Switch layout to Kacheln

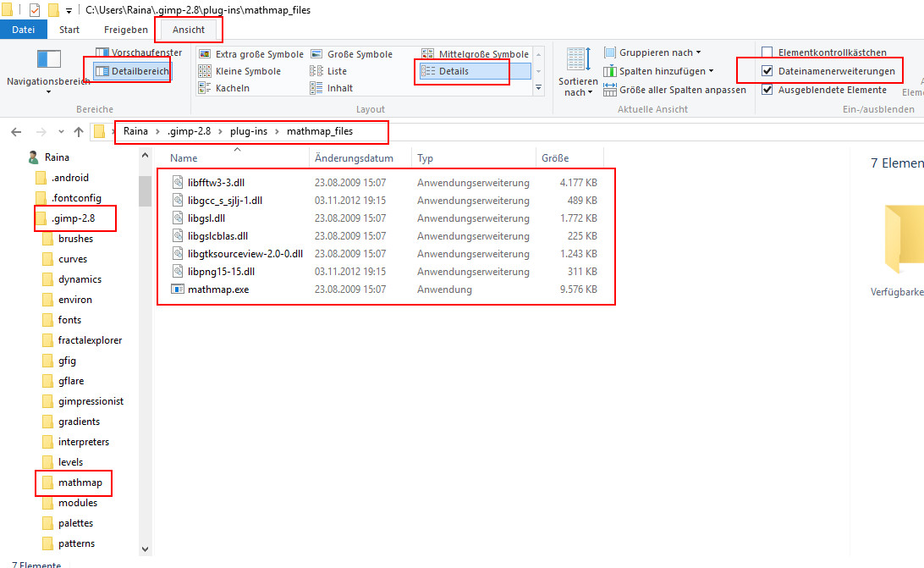224,88
